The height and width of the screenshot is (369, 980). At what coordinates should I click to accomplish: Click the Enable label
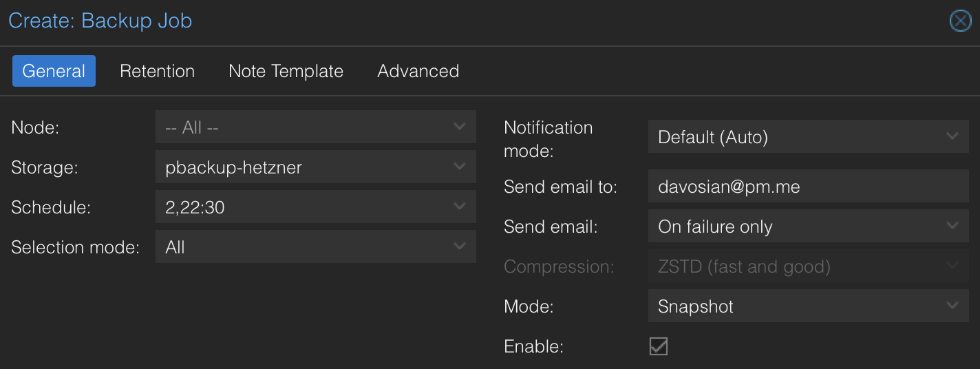533,346
